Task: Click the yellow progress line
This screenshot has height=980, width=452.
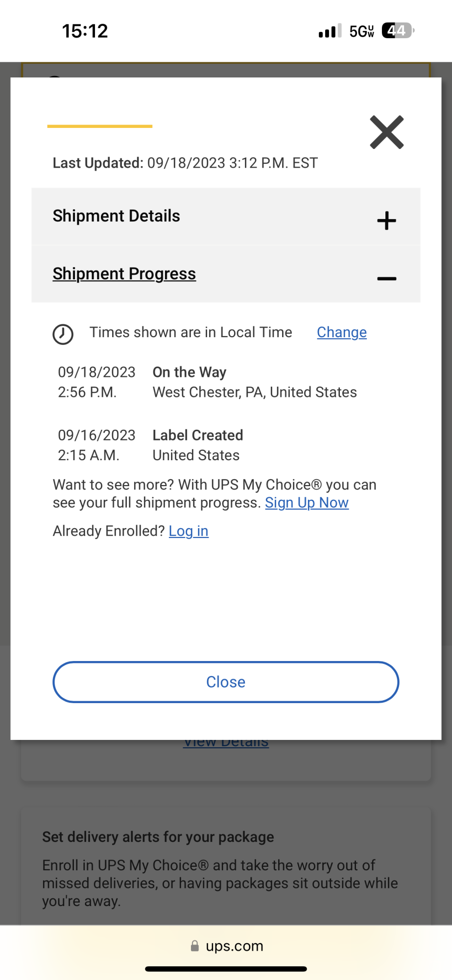Action: click(100, 126)
